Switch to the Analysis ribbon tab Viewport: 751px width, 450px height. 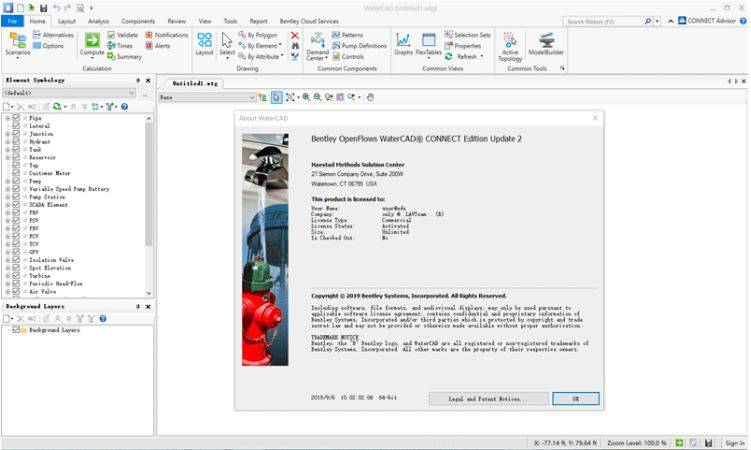(99, 21)
